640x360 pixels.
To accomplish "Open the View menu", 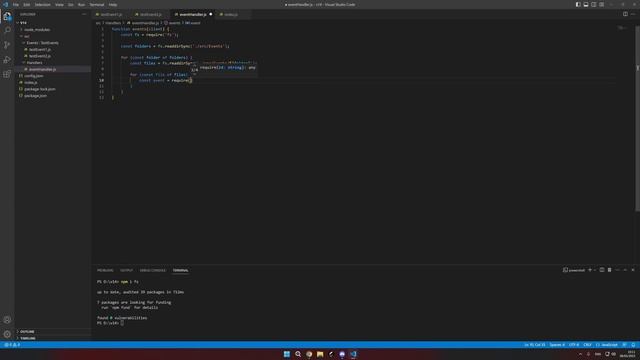I will [x=59, y=4].
